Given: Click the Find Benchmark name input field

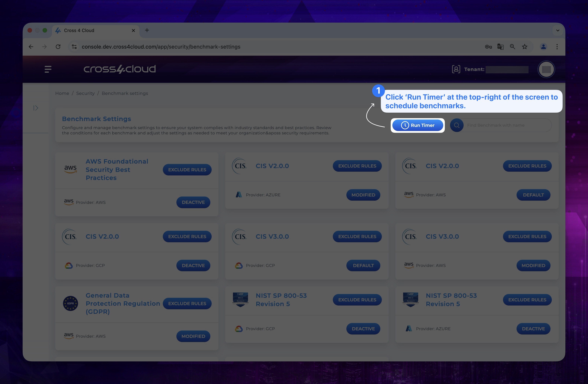Looking at the screenshot, I should click(508, 125).
